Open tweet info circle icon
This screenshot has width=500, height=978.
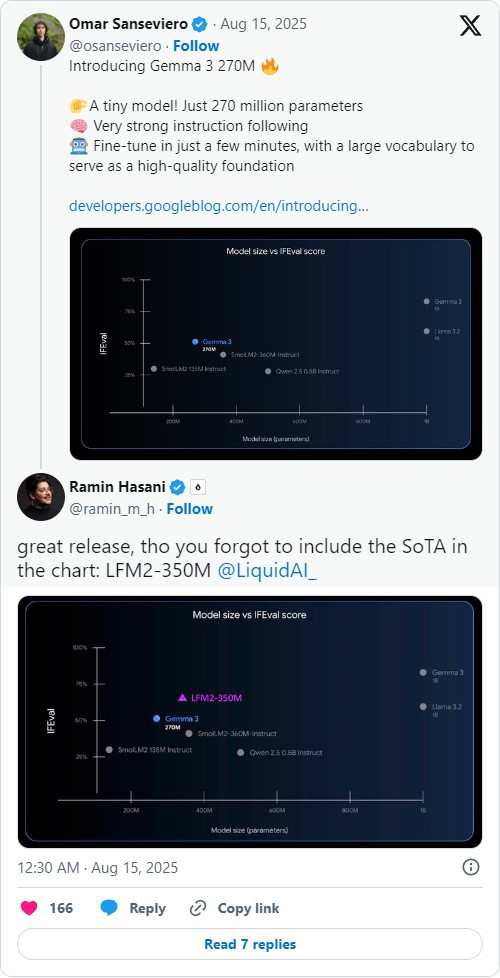pyautogui.click(x=471, y=867)
